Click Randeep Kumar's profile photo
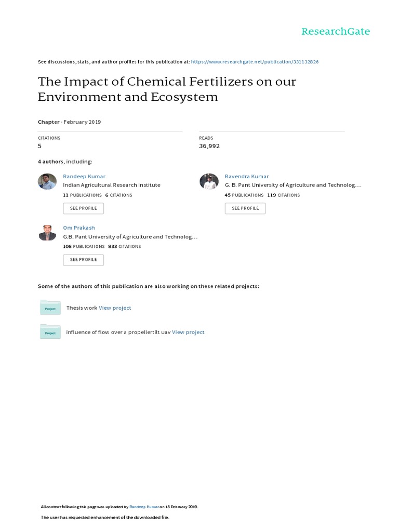This screenshot has height=532, width=399. (47, 181)
